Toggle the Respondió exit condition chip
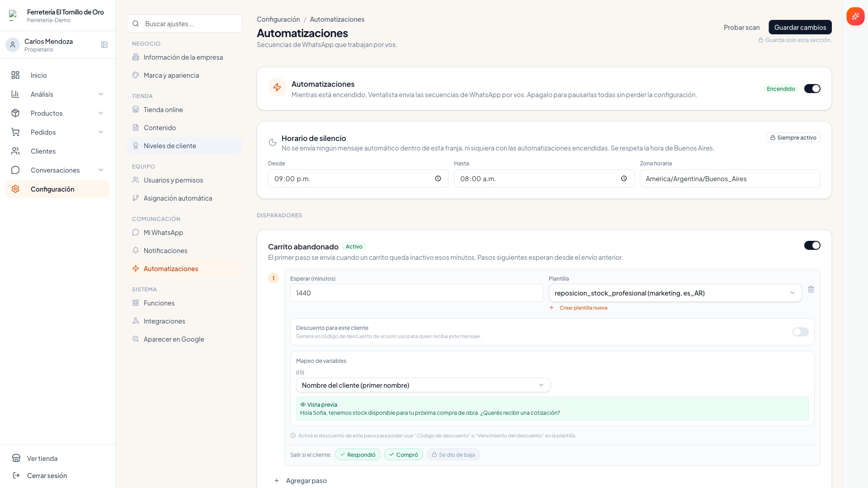868x488 pixels. (358, 455)
